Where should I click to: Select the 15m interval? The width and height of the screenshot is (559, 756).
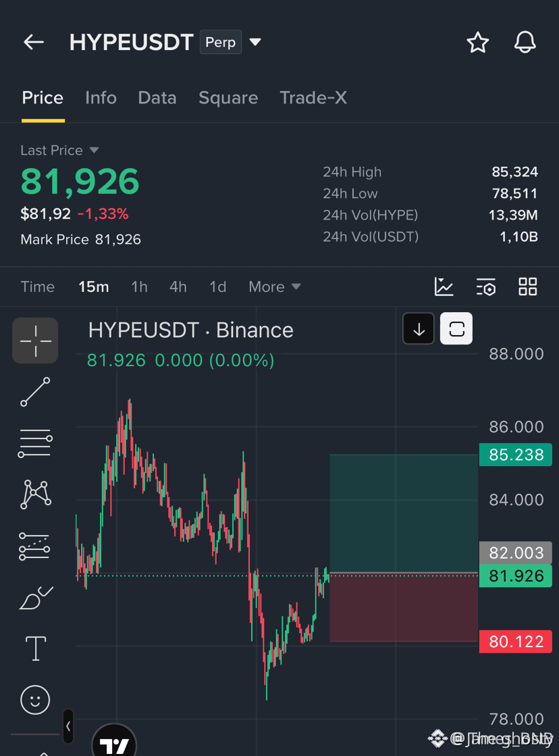(93, 287)
